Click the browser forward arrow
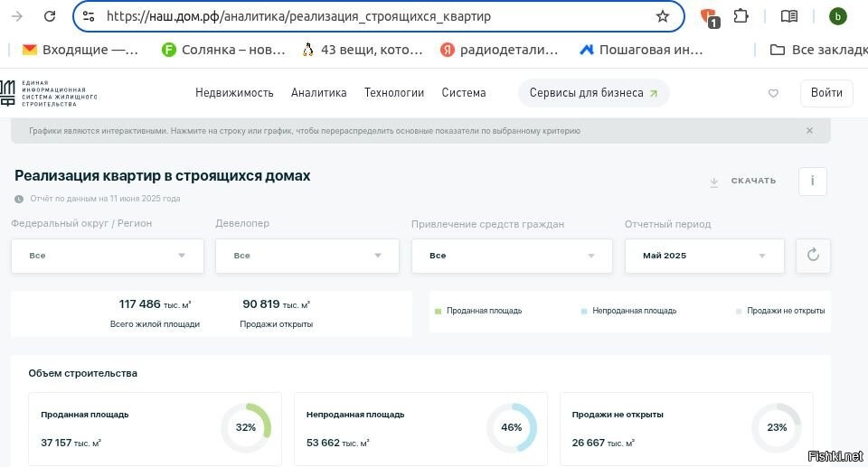This screenshot has width=868, height=467. tap(17, 16)
